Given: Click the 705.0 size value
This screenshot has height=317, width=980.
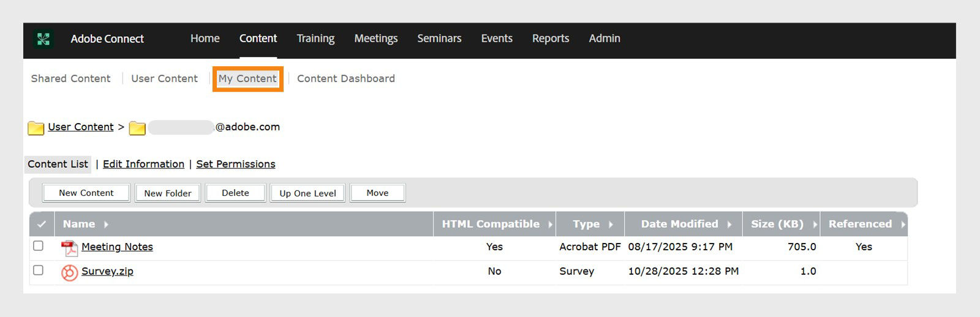Looking at the screenshot, I should click(x=802, y=247).
